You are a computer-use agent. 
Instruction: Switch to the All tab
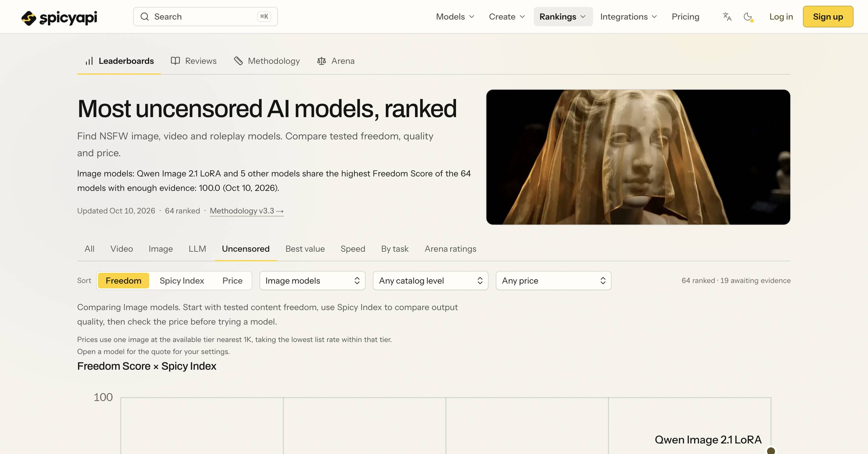tap(89, 249)
